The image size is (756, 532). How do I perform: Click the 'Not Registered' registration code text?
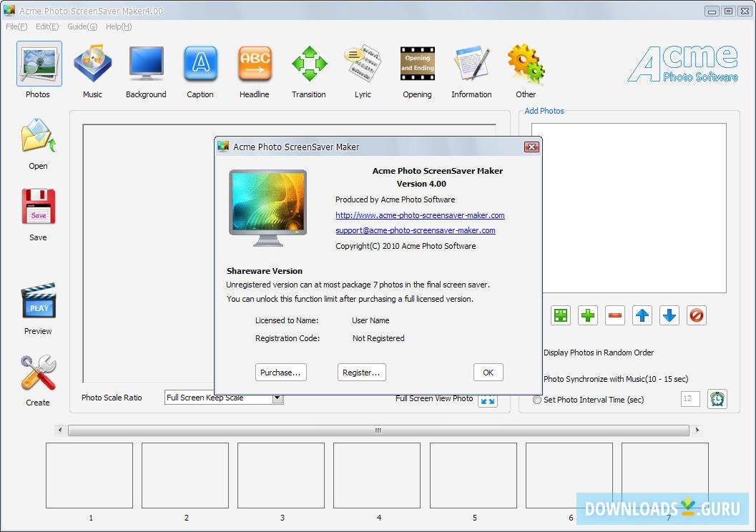[378, 339]
